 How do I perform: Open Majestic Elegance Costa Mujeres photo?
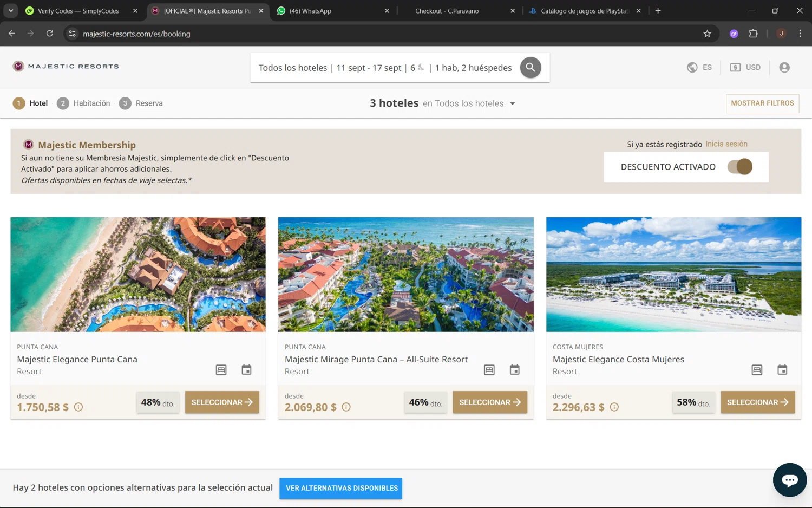pos(674,275)
